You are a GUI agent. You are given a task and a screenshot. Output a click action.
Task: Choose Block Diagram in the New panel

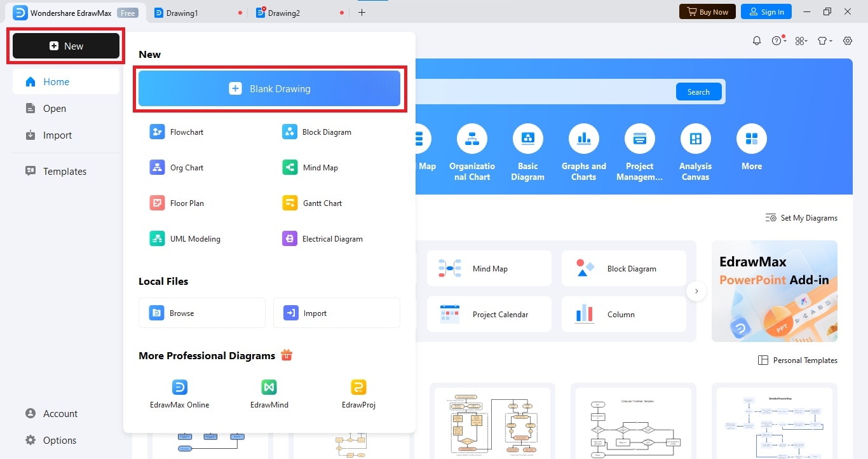317,132
